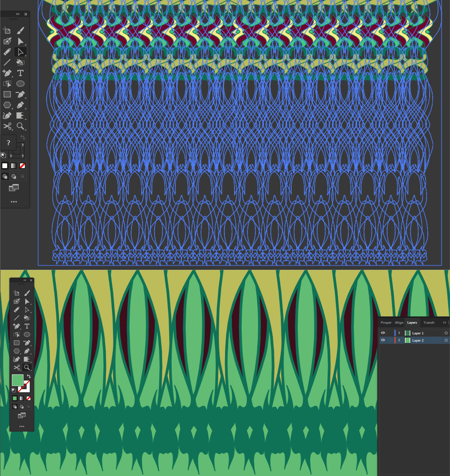Choose the Curvature tool in upper Tools panel
Screen dimensions: 450x476
[x=7, y=116]
